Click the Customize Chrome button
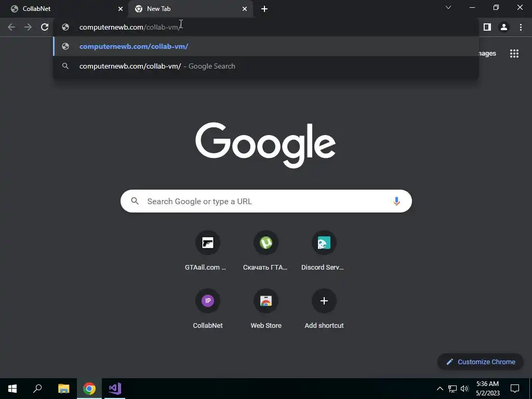This screenshot has height=399, width=532. pos(481,362)
